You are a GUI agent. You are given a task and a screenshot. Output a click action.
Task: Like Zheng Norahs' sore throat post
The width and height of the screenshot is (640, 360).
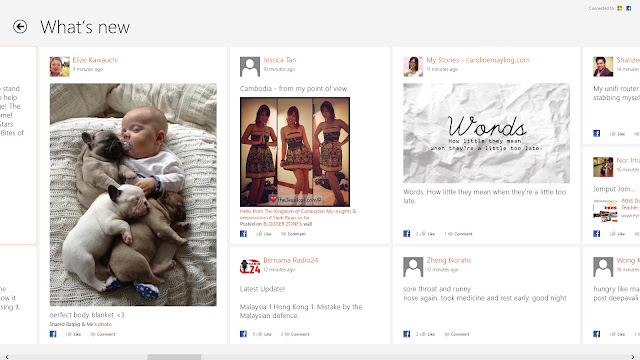[x=426, y=334]
